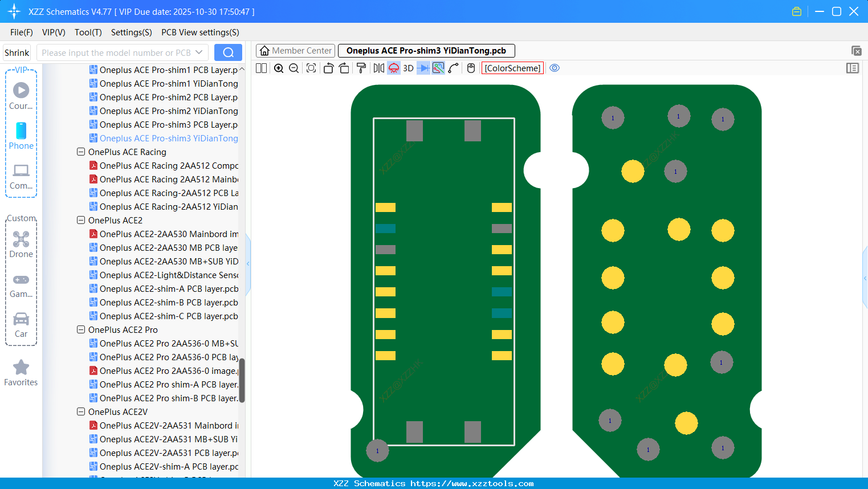868x489 pixels.
Task: Open OnePlus ACE2-2AA530 Mainboard image PDF
Action: pyautogui.click(x=164, y=234)
